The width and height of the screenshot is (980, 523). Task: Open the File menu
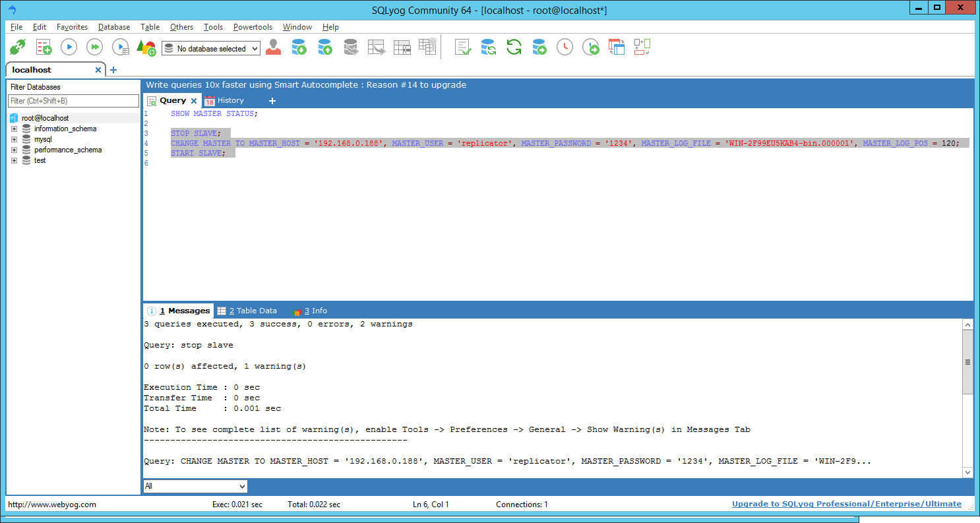coord(16,27)
